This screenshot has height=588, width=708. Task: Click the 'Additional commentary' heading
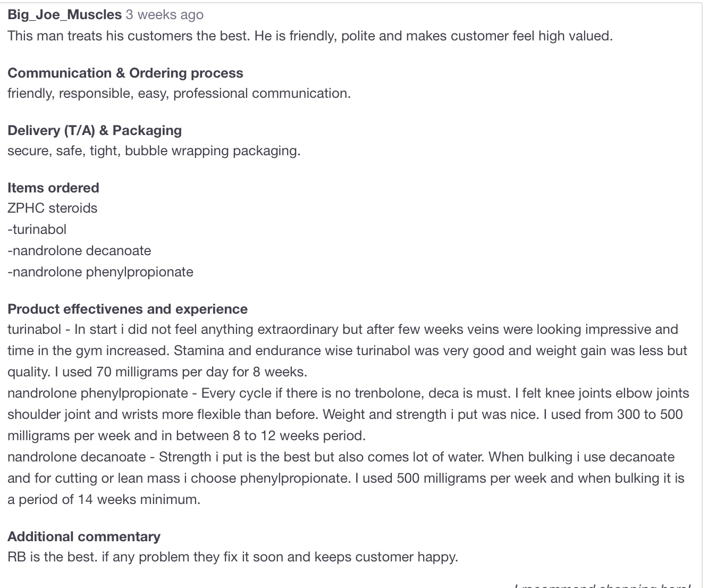[84, 536]
